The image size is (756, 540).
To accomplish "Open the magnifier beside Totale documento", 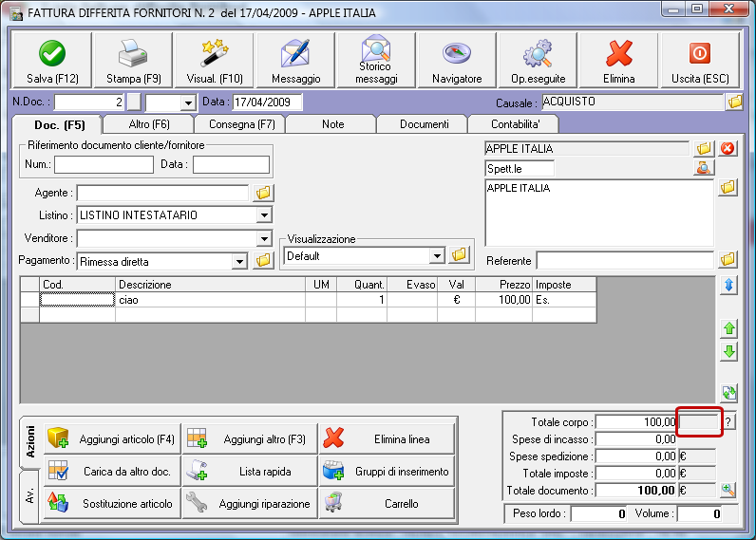I will [x=728, y=490].
